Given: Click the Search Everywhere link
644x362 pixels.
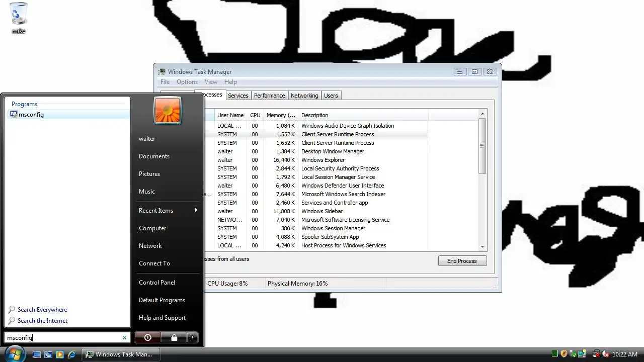Looking at the screenshot, I should click(x=42, y=310).
